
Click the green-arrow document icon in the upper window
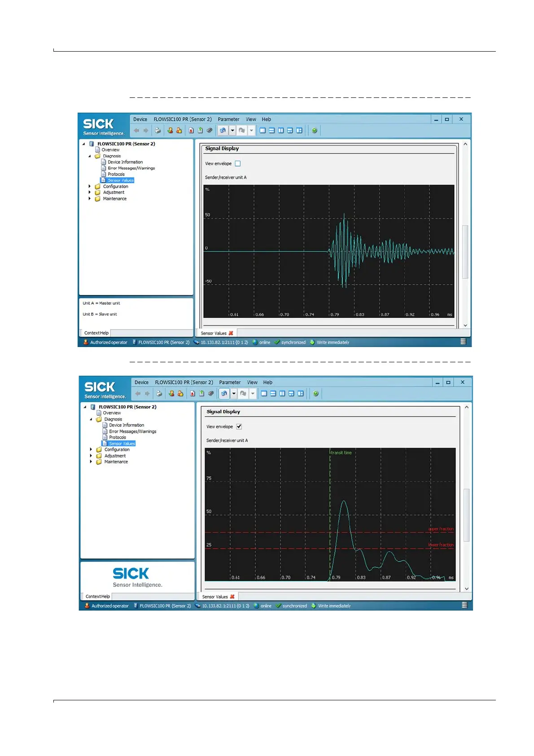pyautogui.click(x=200, y=131)
